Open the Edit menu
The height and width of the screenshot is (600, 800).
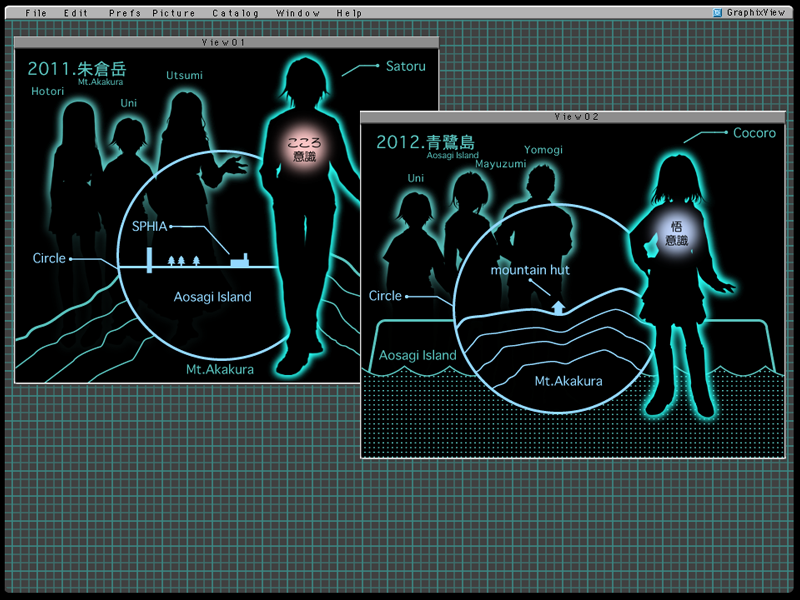tap(76, 13)
